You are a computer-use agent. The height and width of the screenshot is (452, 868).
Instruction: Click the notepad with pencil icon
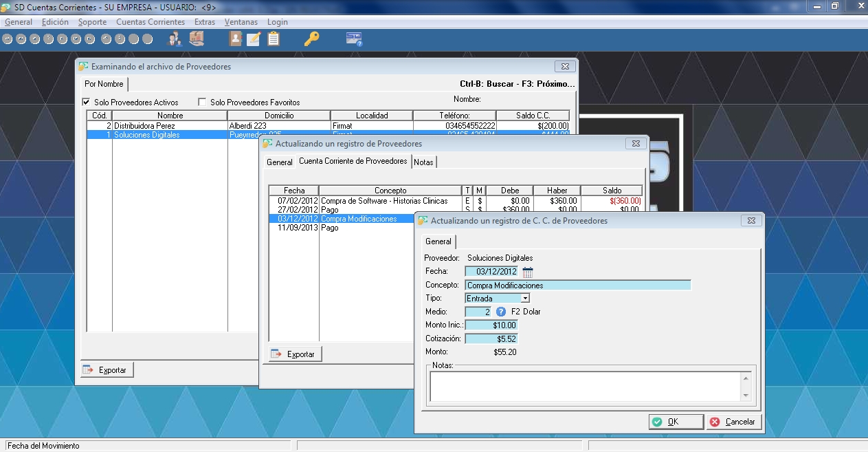(x=254, y=39)
